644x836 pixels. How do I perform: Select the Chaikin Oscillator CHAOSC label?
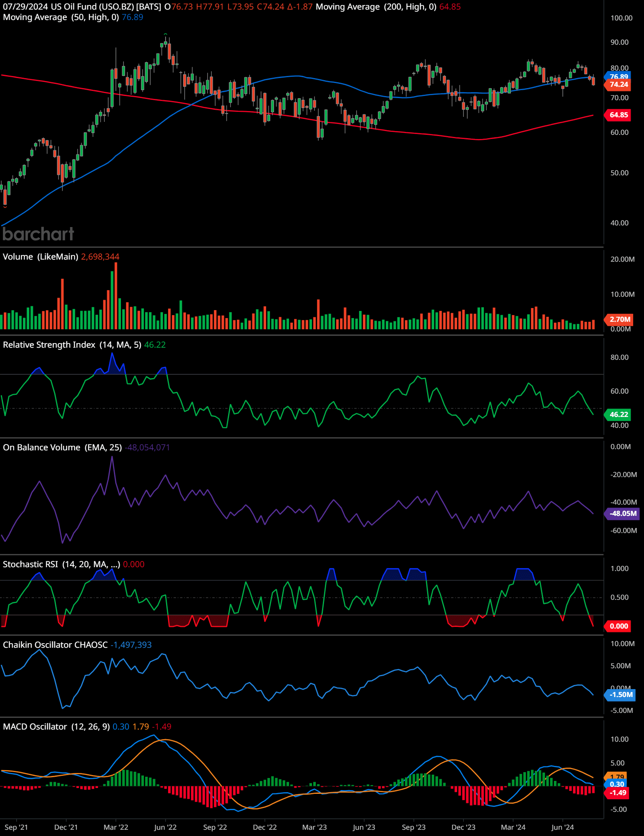coord(55,645)
